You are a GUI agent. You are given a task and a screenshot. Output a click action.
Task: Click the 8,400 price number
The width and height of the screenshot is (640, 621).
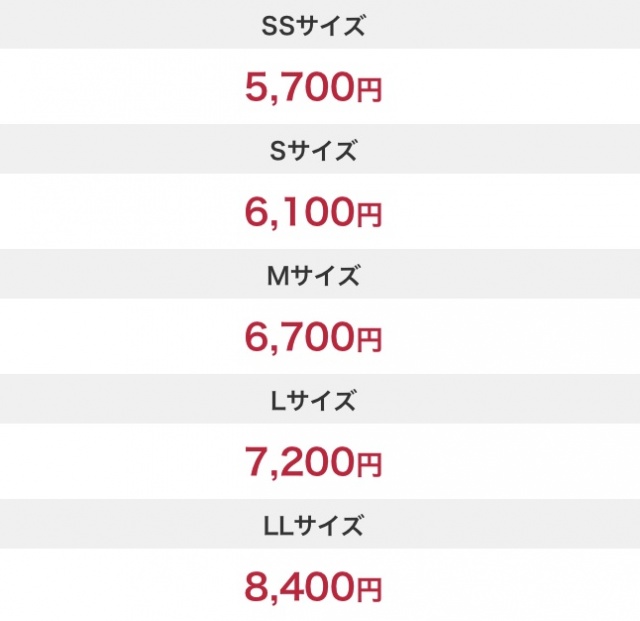click(x=299, y=587)
